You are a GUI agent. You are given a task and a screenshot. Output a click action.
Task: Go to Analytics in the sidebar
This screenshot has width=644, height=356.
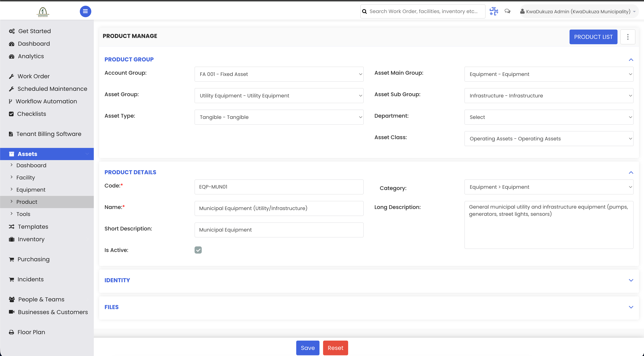pos(31,56)
